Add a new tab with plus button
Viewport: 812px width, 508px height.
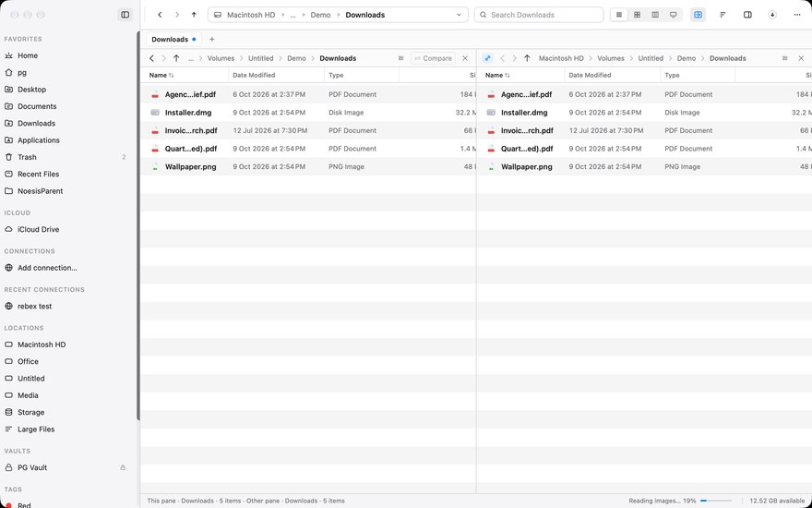212,40
